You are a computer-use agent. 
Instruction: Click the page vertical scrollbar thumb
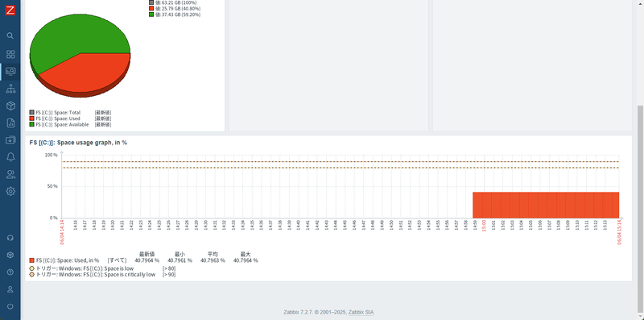coord(640,209)
